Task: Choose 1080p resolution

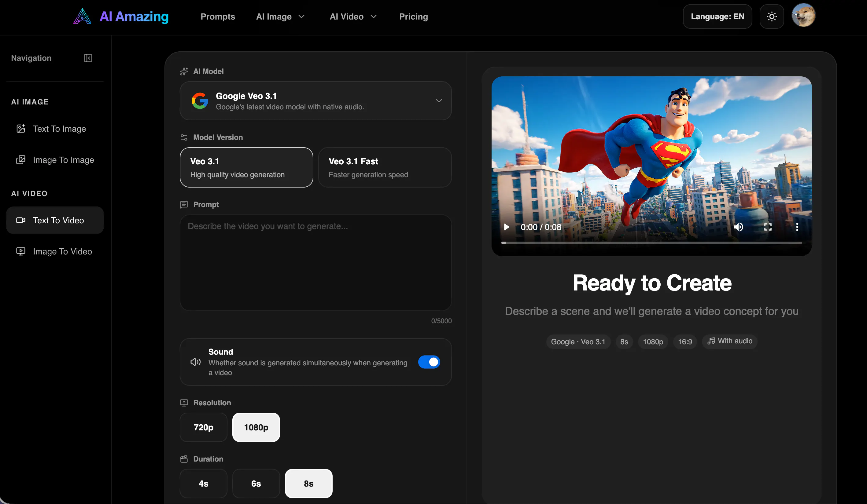Action: point(256,427)
